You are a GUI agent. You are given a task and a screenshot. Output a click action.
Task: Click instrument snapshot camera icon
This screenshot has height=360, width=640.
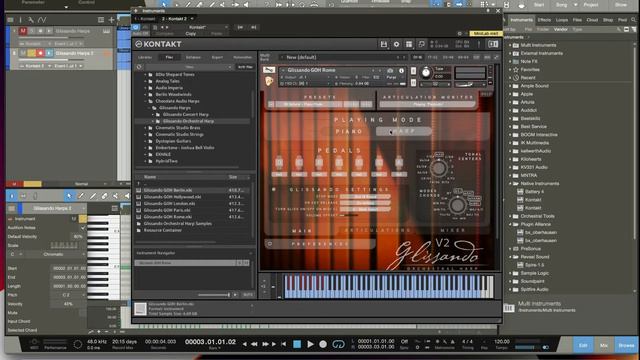pos(390,71)
